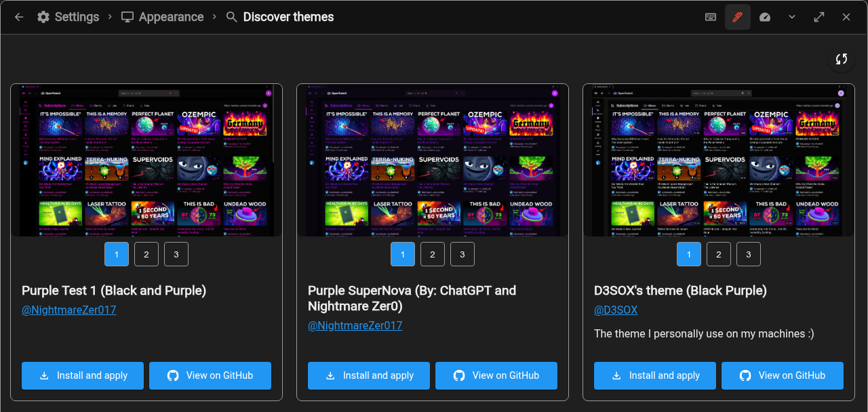Show image 3 of Purple Test 1

coord(176,254)
